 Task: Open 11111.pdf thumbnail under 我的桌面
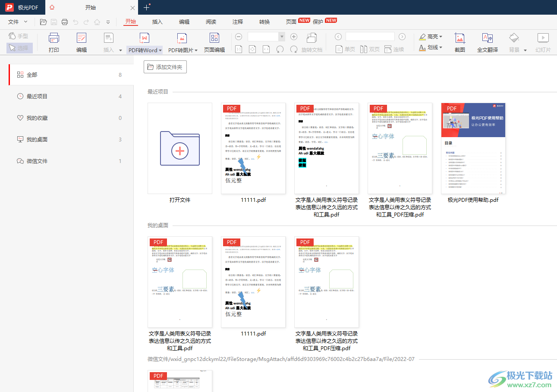pos(253,282)
